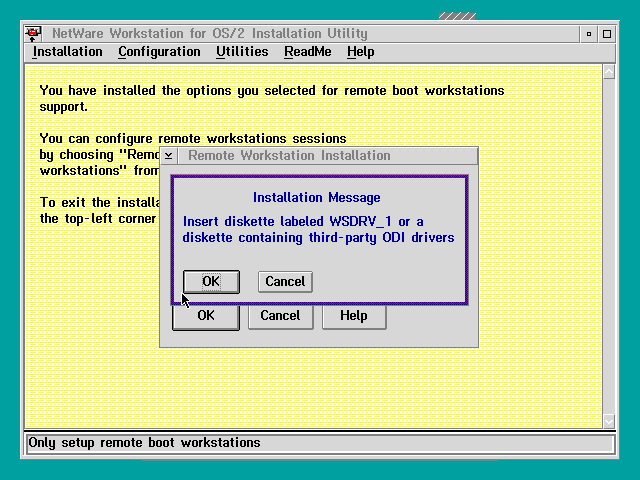Click the 'Installation Message' heading text
Viewport: 640px width, 480px height.
[x=316, y=198]
